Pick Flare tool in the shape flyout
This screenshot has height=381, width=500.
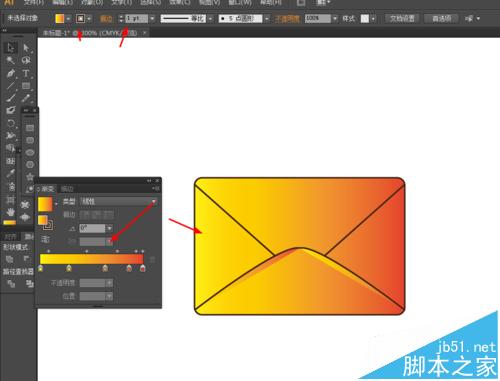coord(30,189)
